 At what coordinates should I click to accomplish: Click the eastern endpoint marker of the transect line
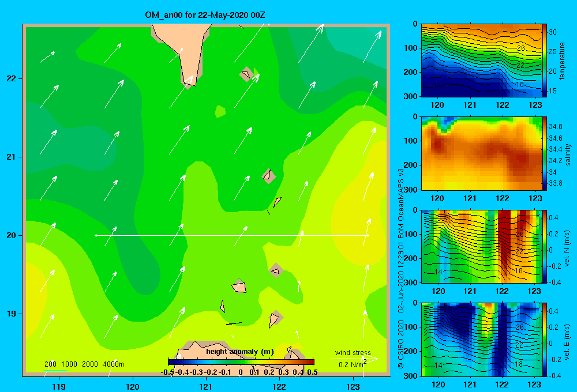click(x=367, y=235)
